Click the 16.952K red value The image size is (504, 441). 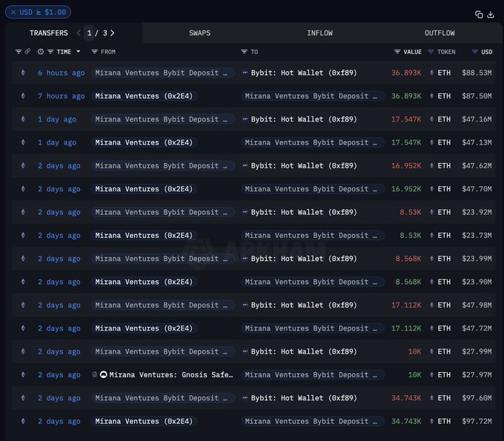406,165
